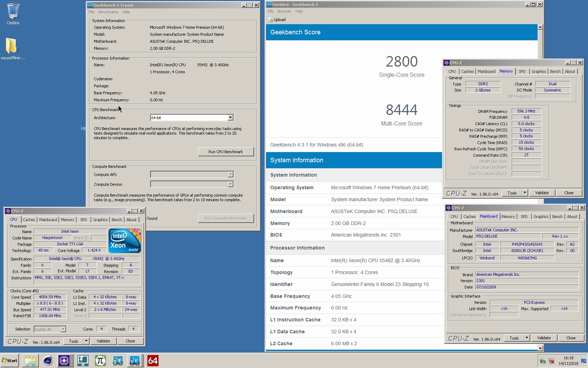The image size is (588, 368).
Task: Click the Intel Xeon logo in CPU-Z
Action: [125, 241]
